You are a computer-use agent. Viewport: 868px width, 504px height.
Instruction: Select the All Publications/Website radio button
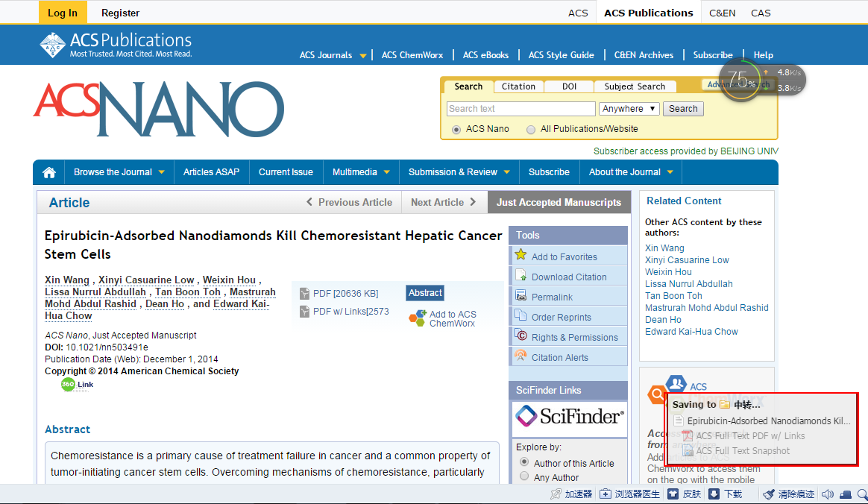[531, 130]
